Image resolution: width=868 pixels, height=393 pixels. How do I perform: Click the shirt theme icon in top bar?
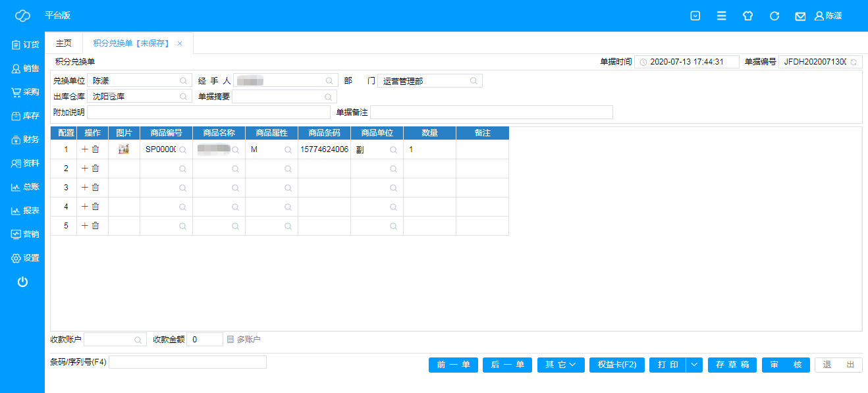coord(747,16)
